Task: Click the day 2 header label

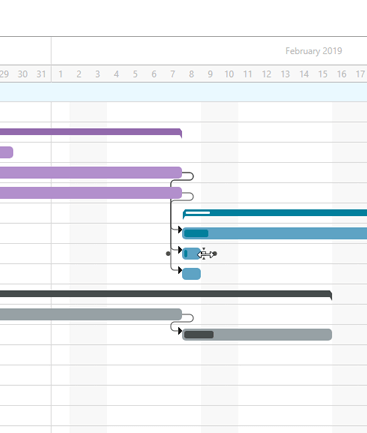Action: pyautogui.click(x=79, y=74)
